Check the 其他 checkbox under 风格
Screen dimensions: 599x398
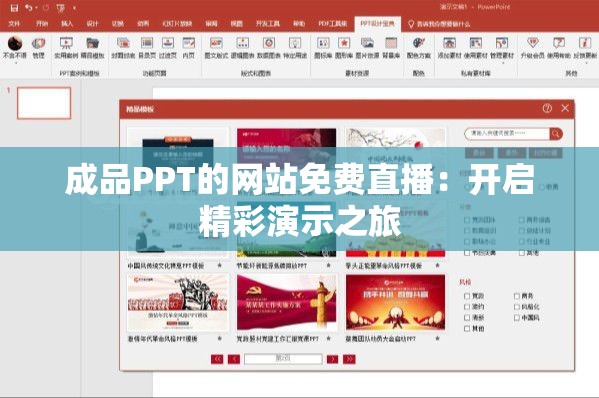[x=467, y=328]
